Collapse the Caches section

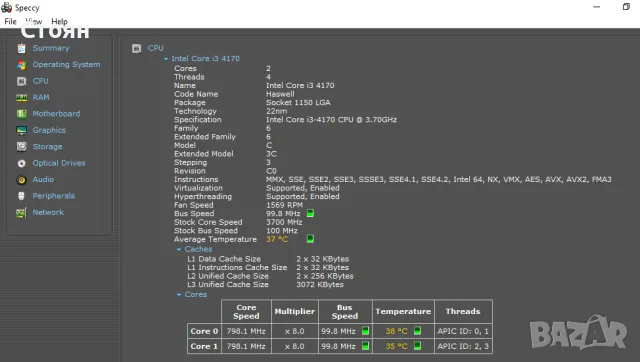[179, 249]
